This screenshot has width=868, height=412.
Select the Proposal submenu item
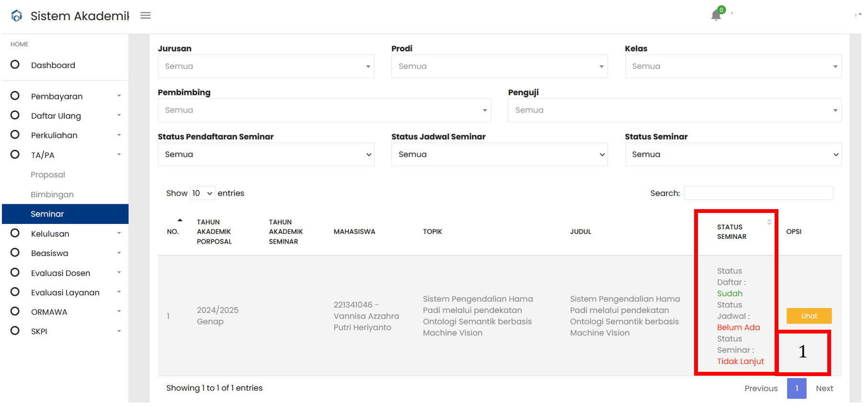coord(48,175)
